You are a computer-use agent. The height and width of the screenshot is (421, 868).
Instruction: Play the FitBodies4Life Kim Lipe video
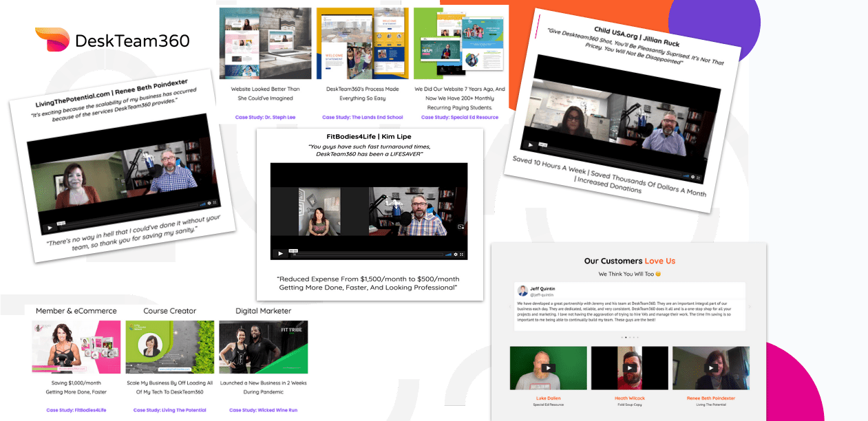point(280,254)
